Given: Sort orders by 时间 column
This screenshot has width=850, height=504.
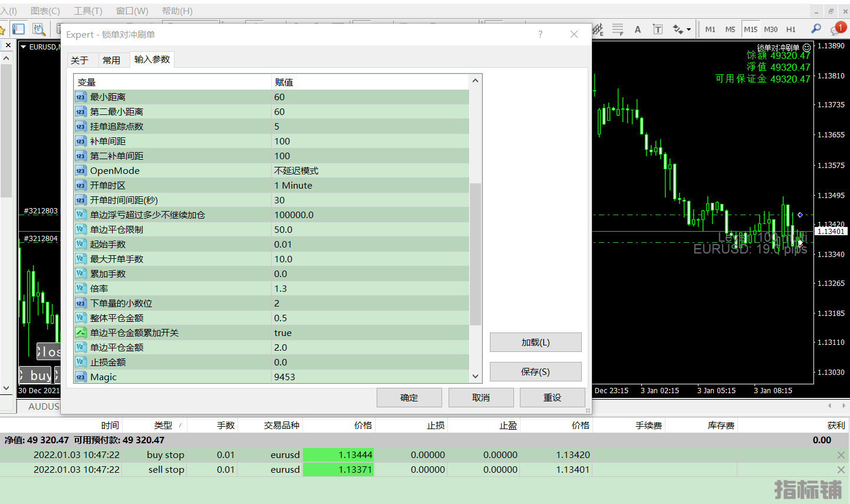Looking at the screenshot, I should 61,425.
